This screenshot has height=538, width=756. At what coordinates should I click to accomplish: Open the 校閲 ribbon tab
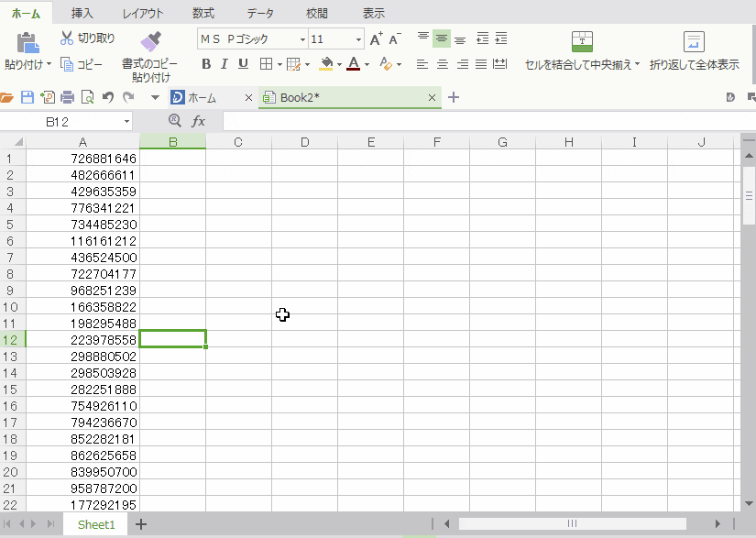(x=317, y=14)
